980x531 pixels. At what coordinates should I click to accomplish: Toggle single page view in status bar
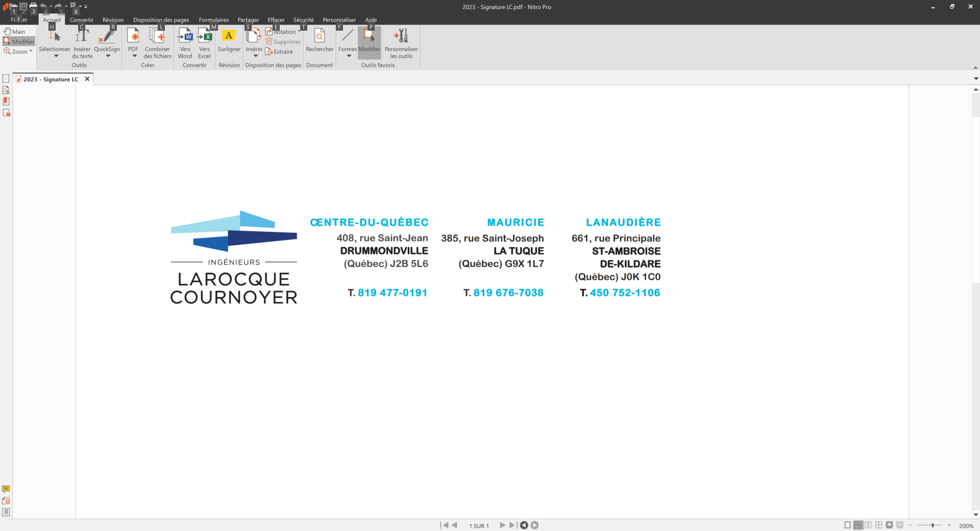coord(847,525)
